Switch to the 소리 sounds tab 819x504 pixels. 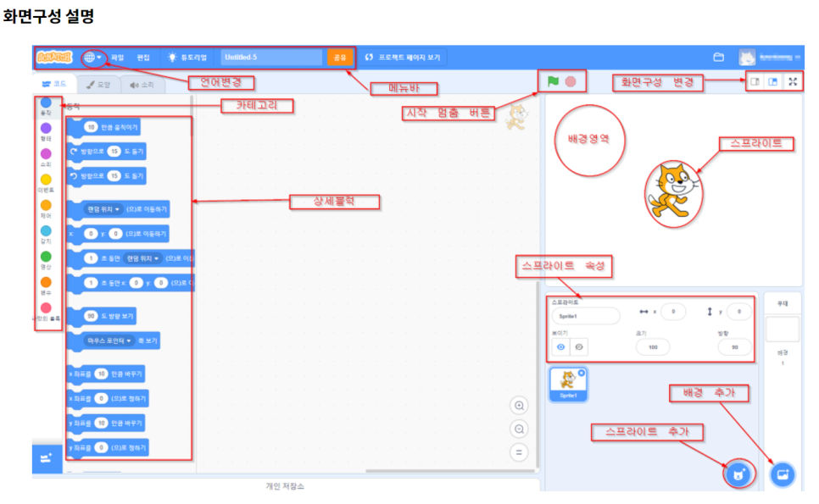pos(142,85)
